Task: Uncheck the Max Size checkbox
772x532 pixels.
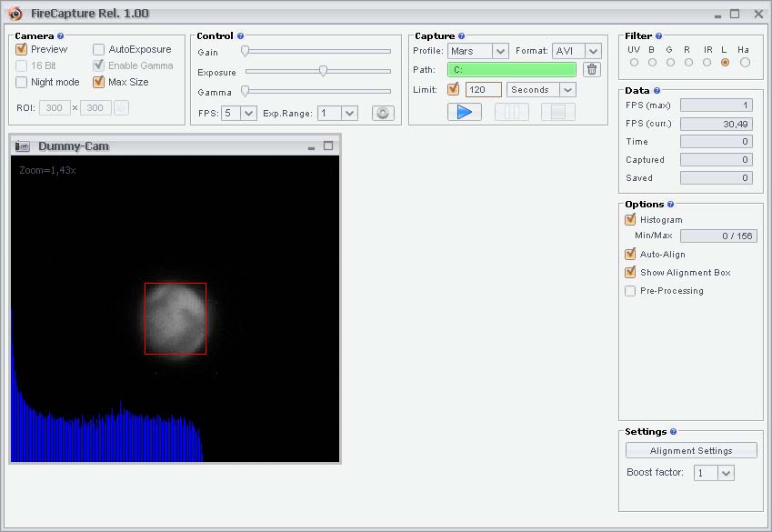Action: (x=98, y=82)
